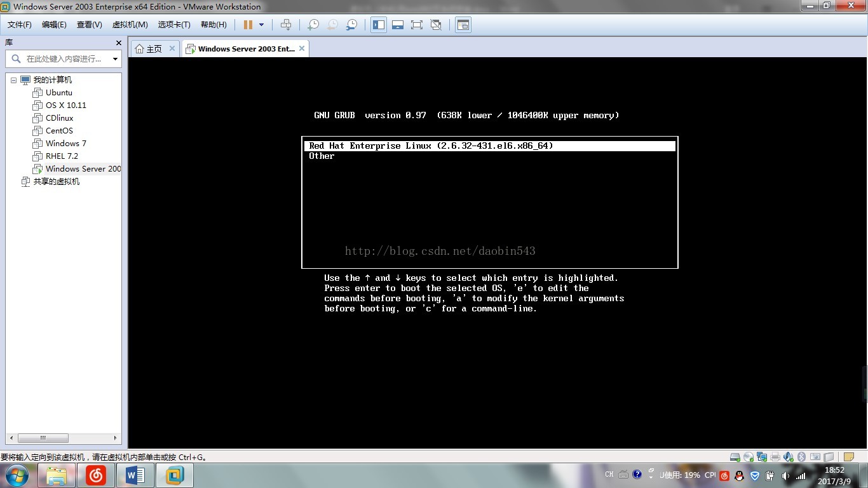Toggle the library sidebar view button
Screen dimensions: 868x488
379,25
